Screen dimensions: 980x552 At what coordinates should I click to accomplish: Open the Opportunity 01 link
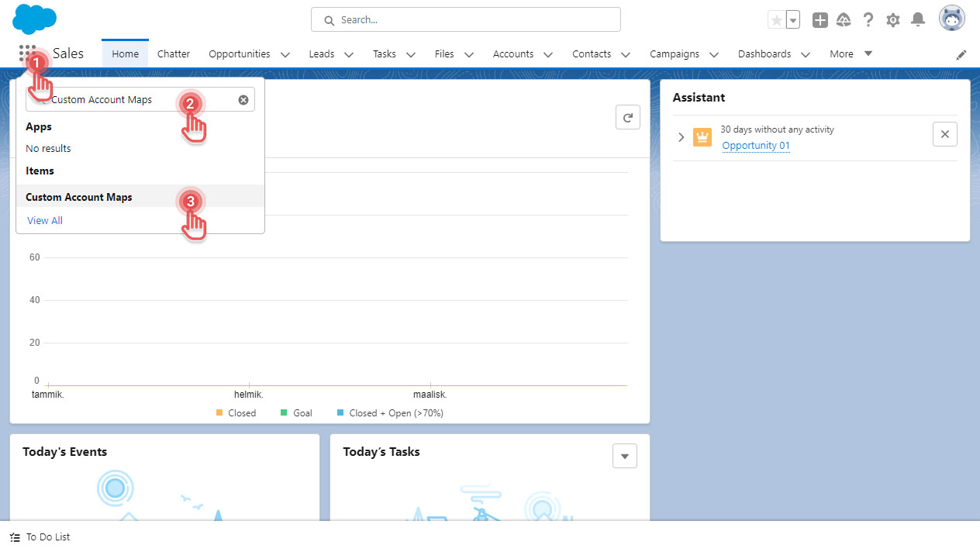pos(755,145)
